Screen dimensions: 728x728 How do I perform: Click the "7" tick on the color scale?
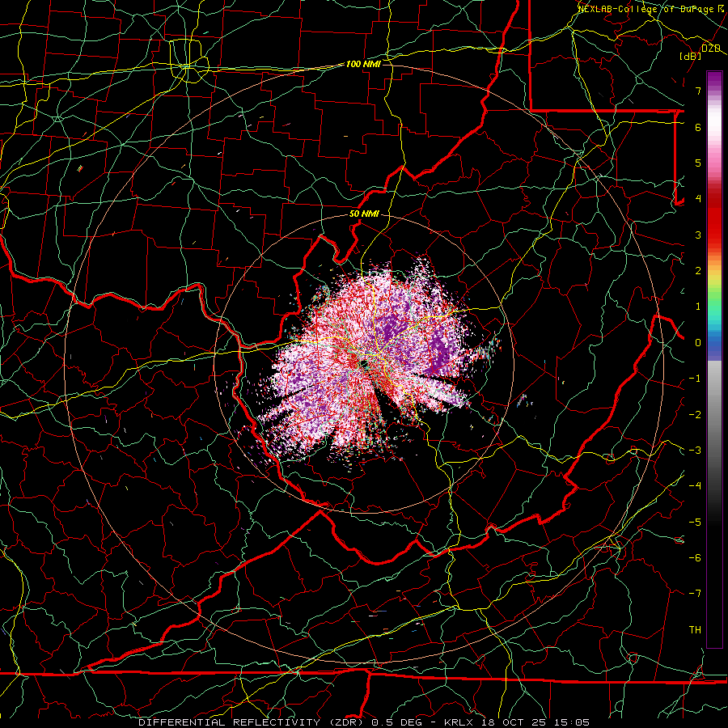(698, 91)
